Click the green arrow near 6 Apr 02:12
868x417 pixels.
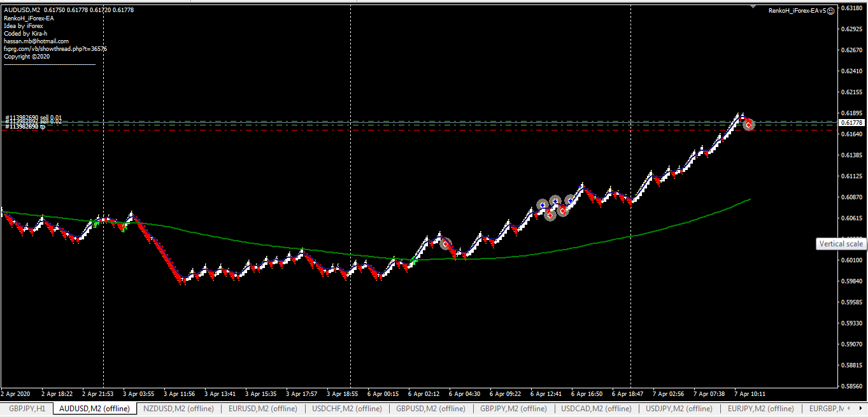click(x=414, y=260)
